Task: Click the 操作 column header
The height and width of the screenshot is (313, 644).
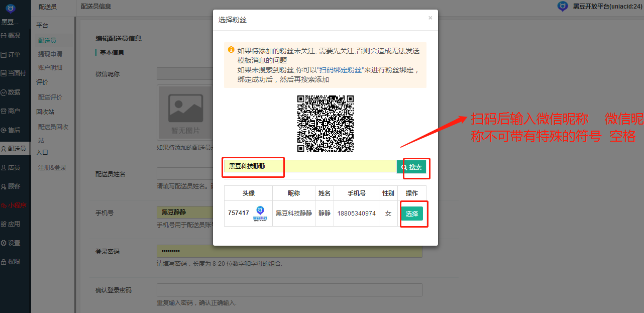Action: tap(412, 193)
